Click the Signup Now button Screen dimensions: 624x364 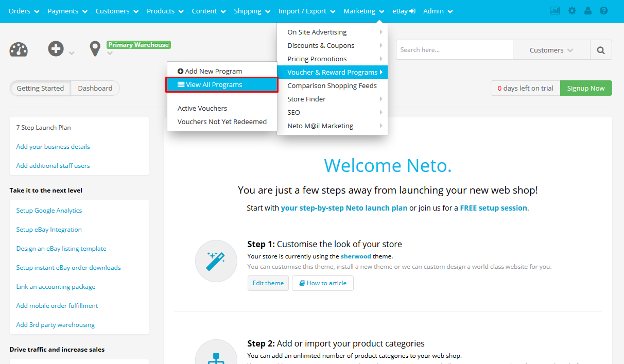(x=586, y=88)
